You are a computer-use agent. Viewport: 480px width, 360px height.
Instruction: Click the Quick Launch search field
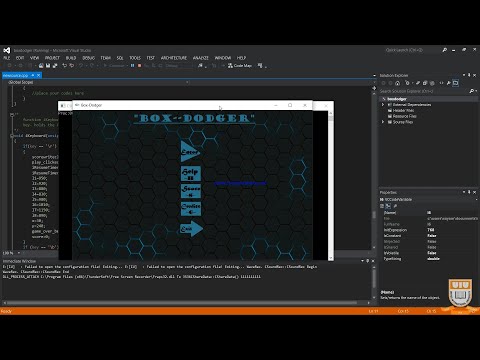pos(411,50)
